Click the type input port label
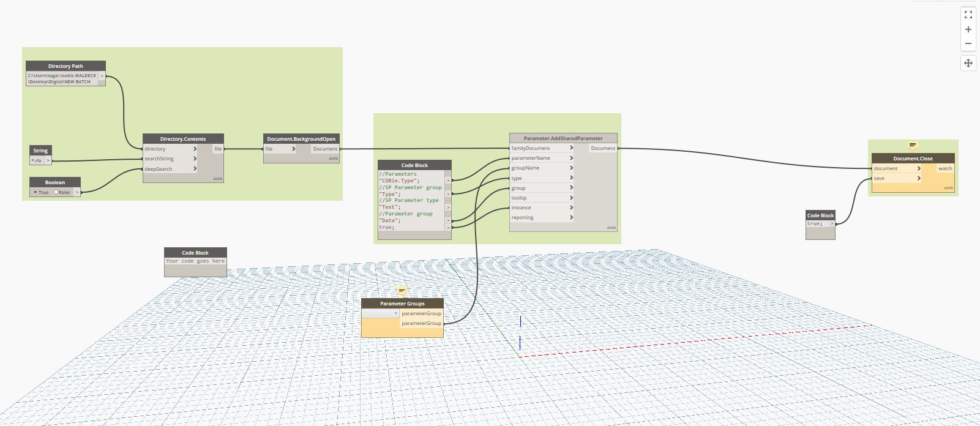This screenshot has height=426, width=980. pyautogui.click(x=517, y=178)
